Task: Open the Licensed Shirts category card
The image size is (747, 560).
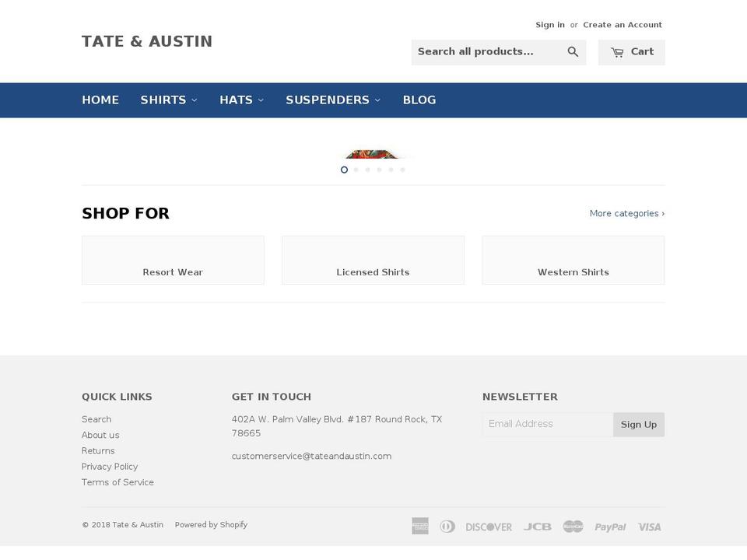Action: click(x=373, y=260)
